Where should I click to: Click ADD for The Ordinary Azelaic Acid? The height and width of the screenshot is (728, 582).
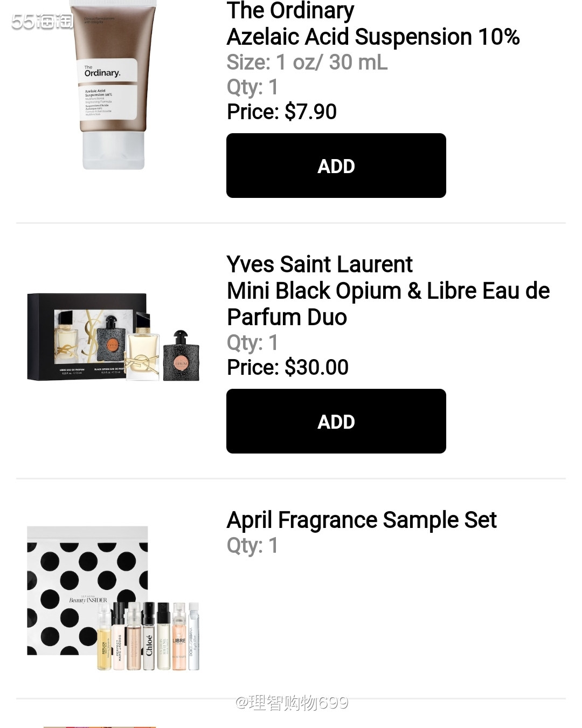pos(336,166)
